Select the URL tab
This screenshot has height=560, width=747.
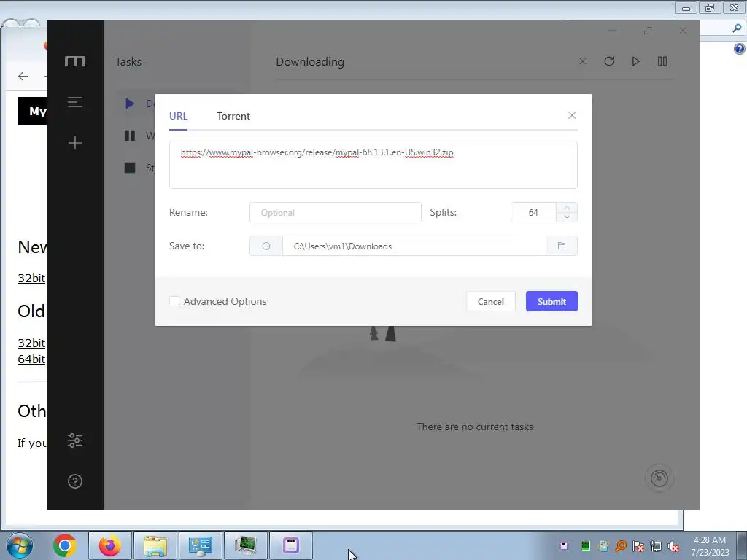(178, 116)
